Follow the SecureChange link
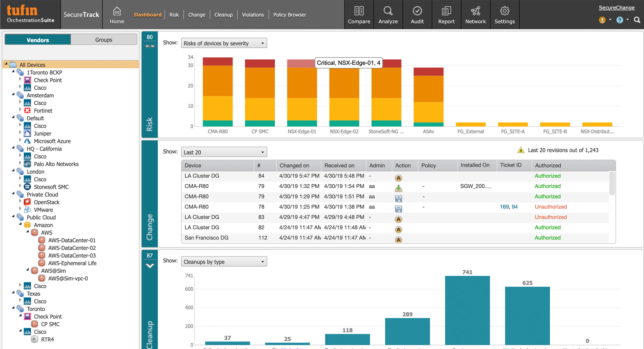 pos(617,8)
